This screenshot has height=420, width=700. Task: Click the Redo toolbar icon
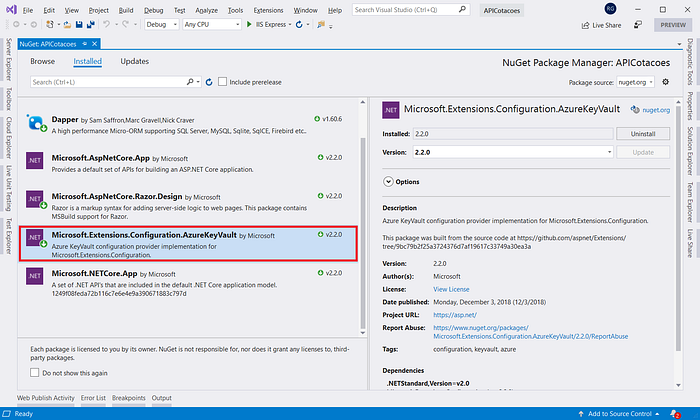pos(125,25)
